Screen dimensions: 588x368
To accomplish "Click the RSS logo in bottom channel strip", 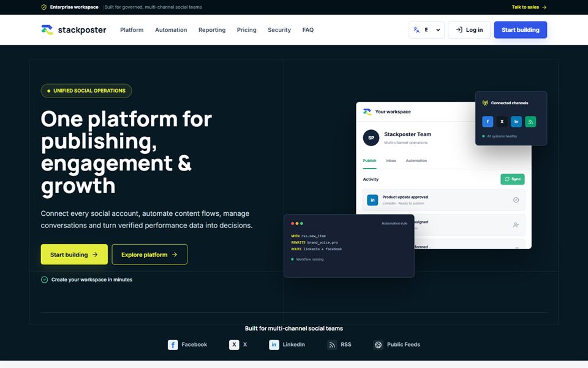I will (332, 345).
